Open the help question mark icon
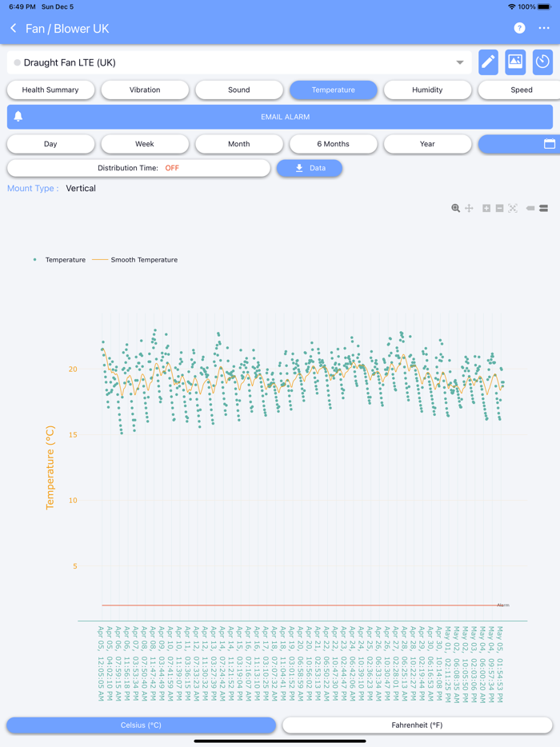Image resolution: width=560 pixels, height=747 pixels. [519, 28]
